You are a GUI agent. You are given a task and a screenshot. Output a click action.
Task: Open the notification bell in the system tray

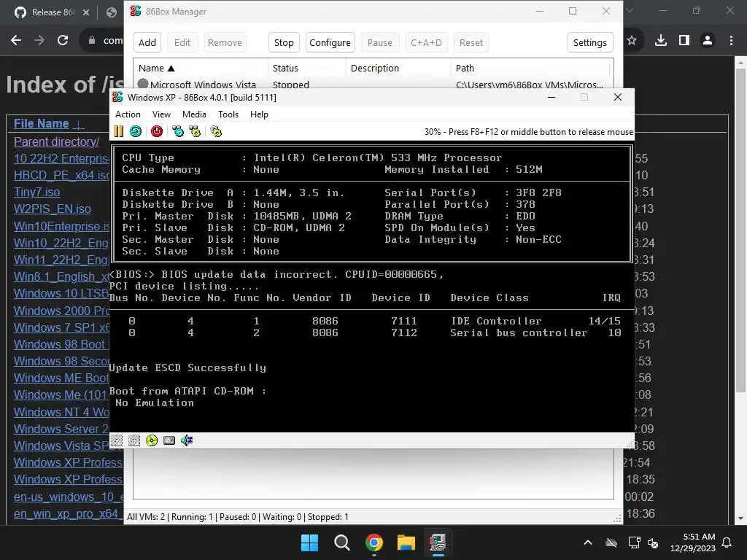[727, 542]
